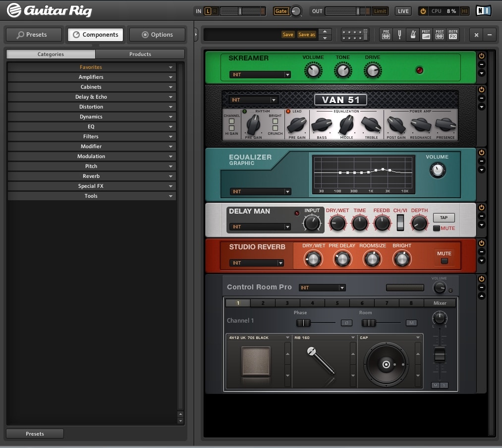Screen dimensions: 502x448
Task: Enable the Bright switch on Van 51
Action: click(275, 121)
